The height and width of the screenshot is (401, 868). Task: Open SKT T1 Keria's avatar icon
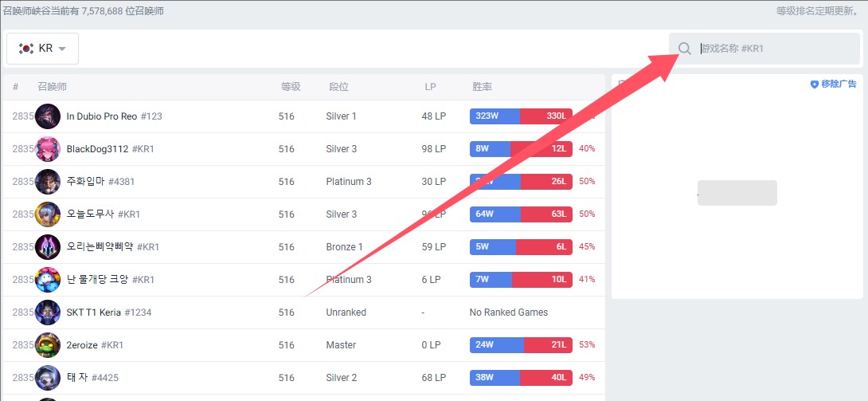[48, 313]
